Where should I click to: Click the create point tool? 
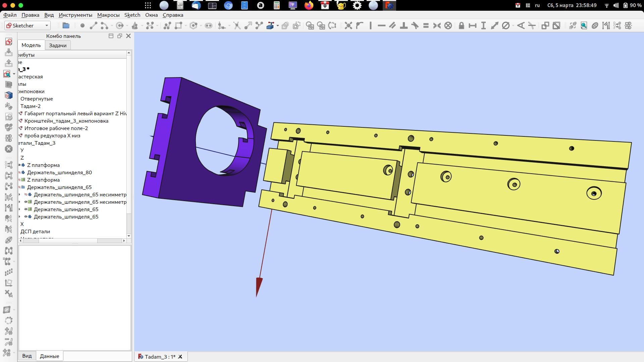[x=83, y=25]
